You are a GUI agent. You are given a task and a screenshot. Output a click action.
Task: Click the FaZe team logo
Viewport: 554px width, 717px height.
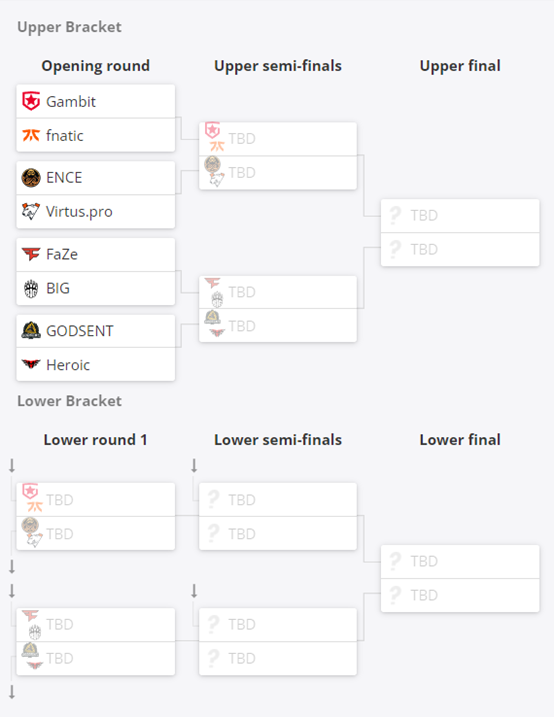[x=31, y=254]
